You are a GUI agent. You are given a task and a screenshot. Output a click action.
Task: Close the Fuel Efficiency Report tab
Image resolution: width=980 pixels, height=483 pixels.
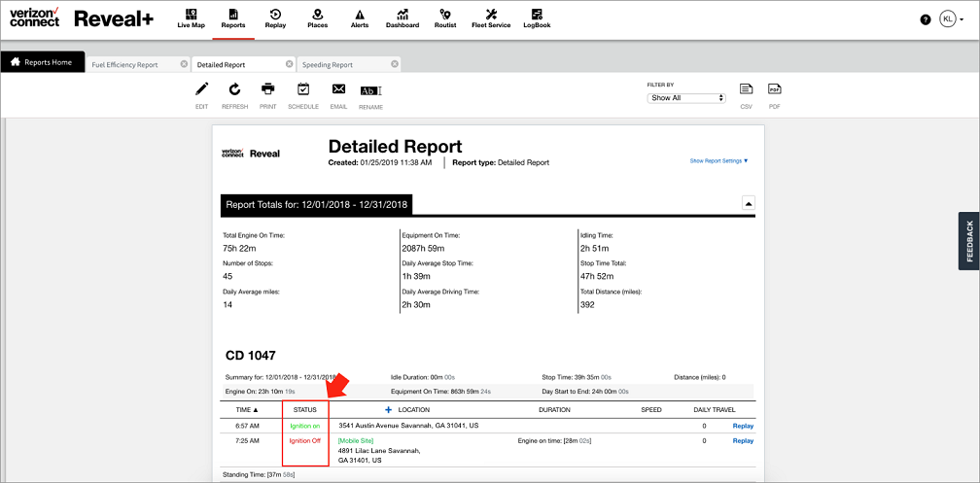(x=184, y=64)
